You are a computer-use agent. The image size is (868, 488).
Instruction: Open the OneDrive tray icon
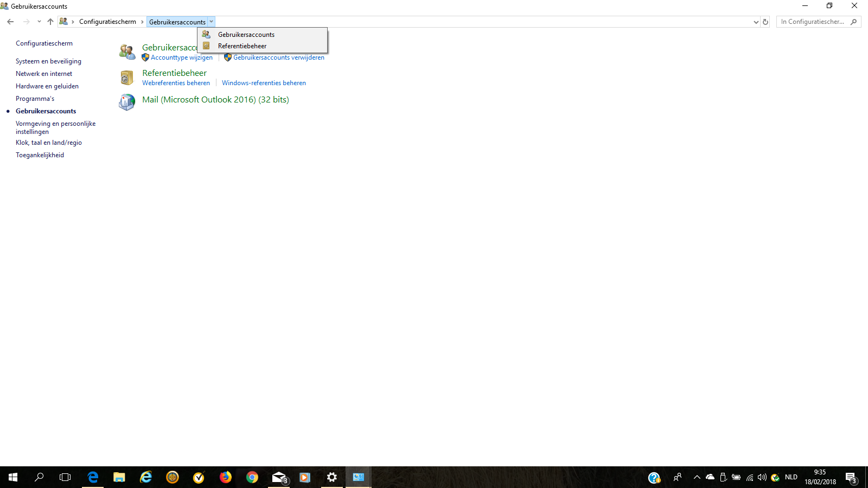click(710, 477)
